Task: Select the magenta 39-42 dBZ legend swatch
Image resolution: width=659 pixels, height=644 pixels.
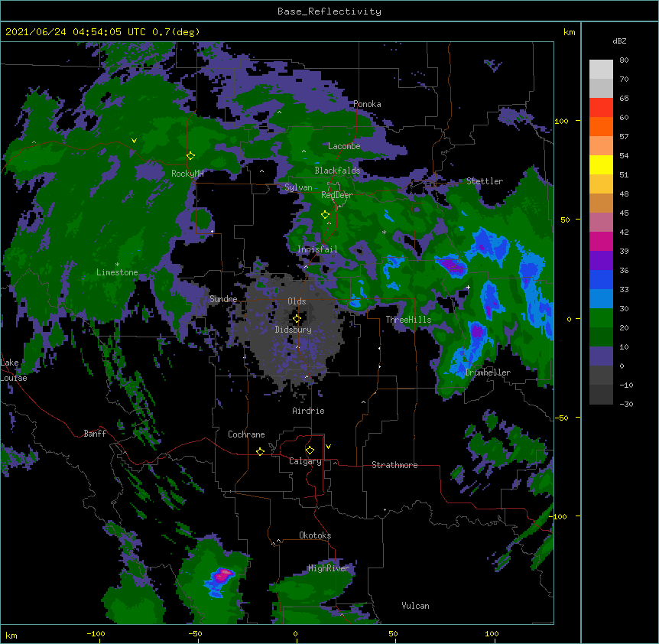Action: [601, 241]
